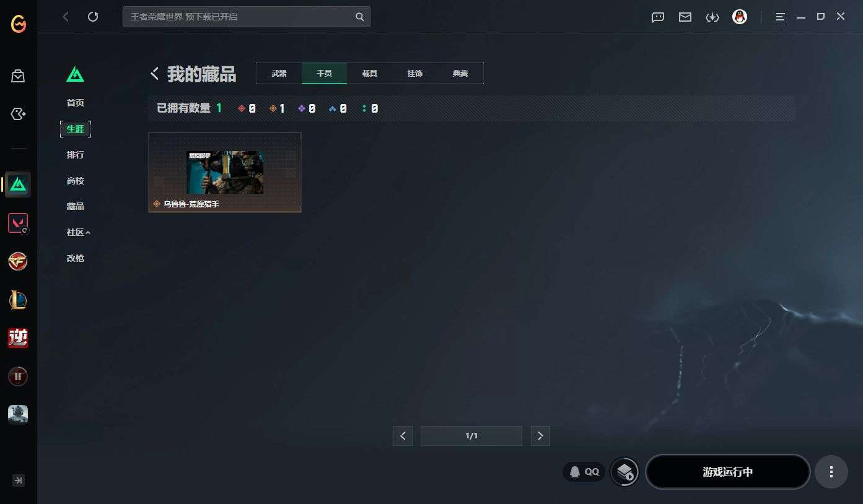Open the store bag icon in the sidebar
The image size is (863, 504).
(x=18, y=76)
